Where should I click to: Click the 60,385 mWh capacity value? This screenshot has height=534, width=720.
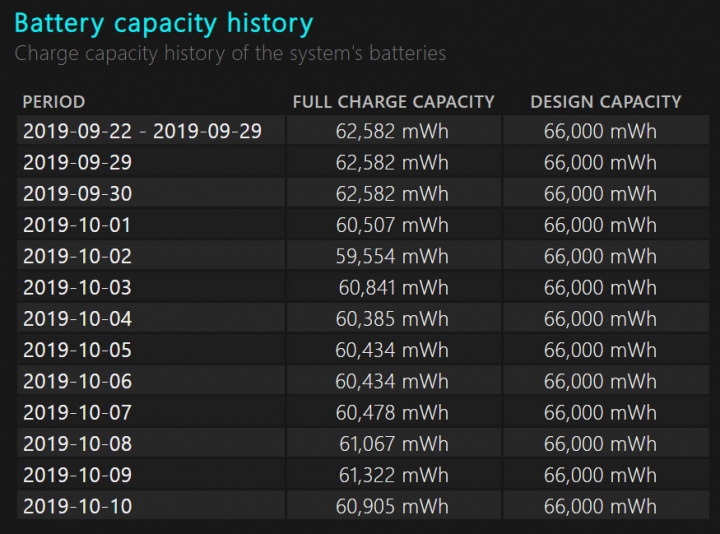point(393,319)
